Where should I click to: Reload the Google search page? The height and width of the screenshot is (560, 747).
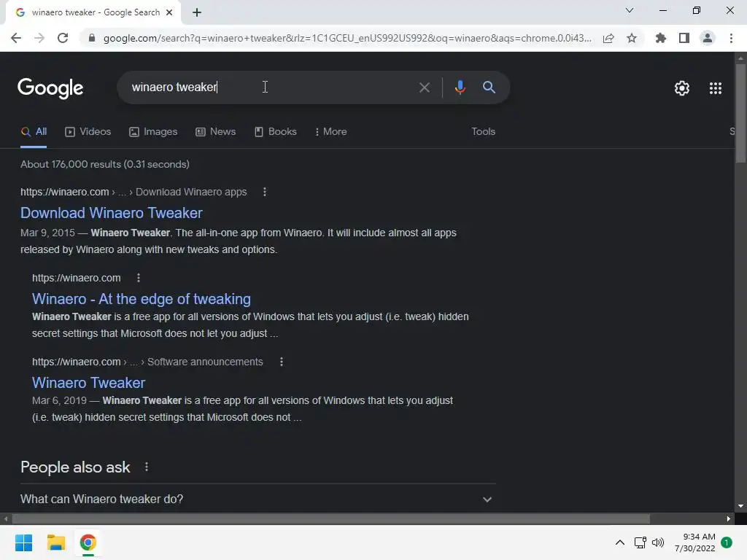tap(63, 38)
